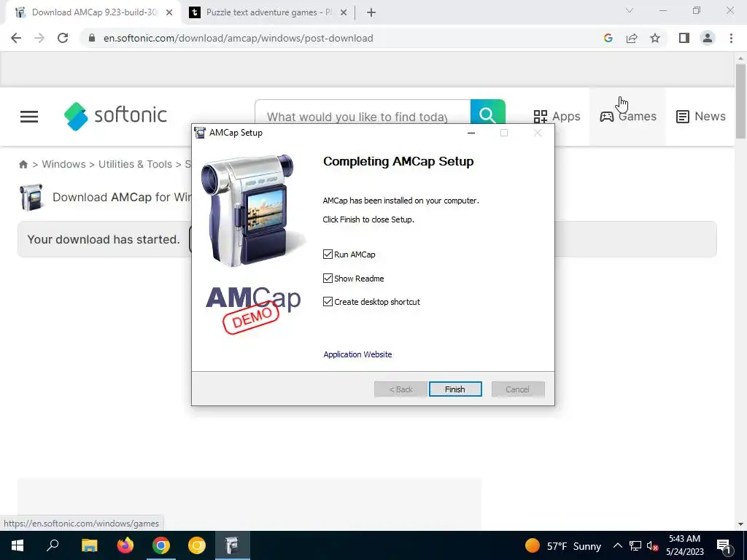The width and height of the screenshot is (747, 560).
Task: Switch to Puzzle text adventure games tab
Action: [268, 12]
